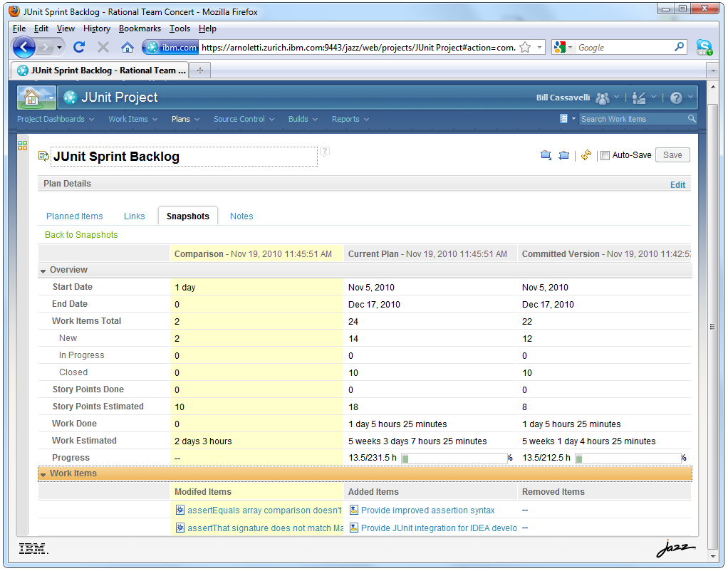Open the Skype toolbar icon
The height and width of the screenshot is (571, 728).
tap(704, 47)
